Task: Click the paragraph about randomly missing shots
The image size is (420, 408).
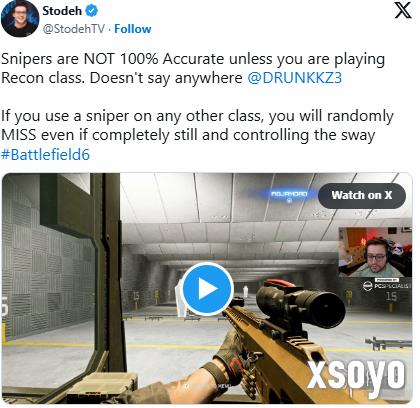Action: [x=197, y=126]
